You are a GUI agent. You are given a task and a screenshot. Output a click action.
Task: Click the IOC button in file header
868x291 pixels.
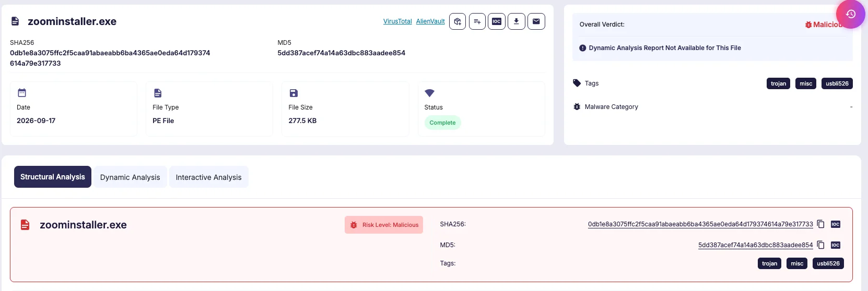pos(497,21)
